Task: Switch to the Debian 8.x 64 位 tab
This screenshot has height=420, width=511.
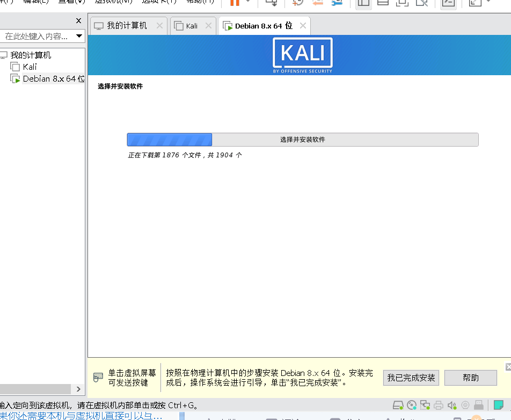Action: (x=264, y=26)
